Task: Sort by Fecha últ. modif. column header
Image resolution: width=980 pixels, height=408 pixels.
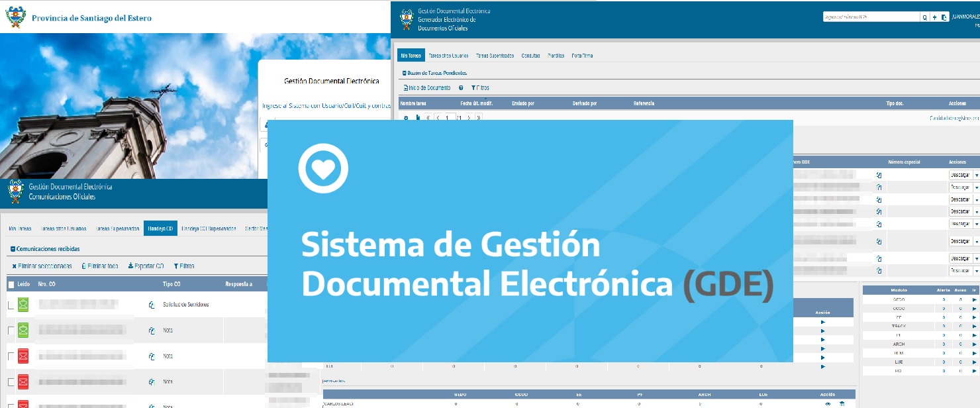Action: coord(476,103)
